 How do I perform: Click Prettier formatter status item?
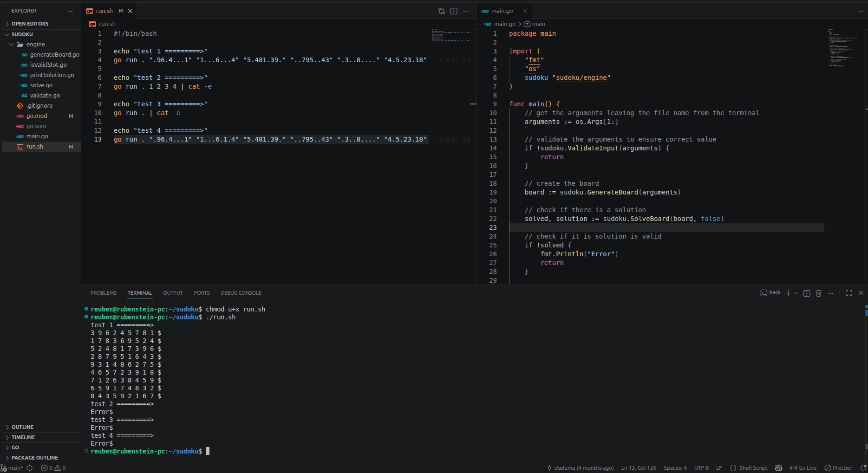[x=838, y=468]
